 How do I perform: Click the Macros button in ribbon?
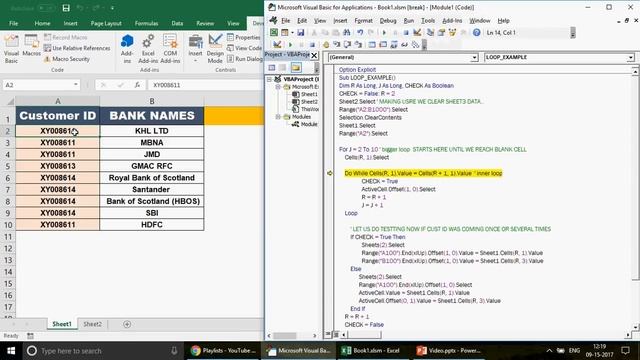coord(31,46)
